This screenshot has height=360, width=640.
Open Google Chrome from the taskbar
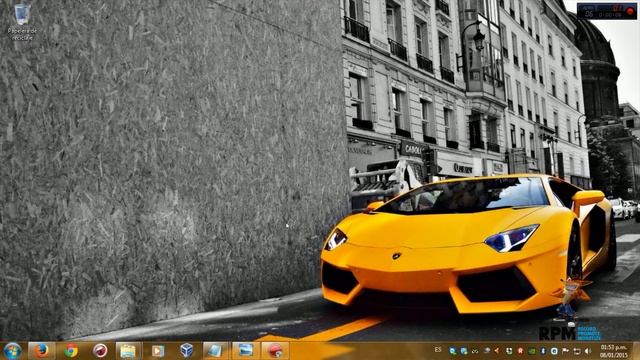(71, 351)
